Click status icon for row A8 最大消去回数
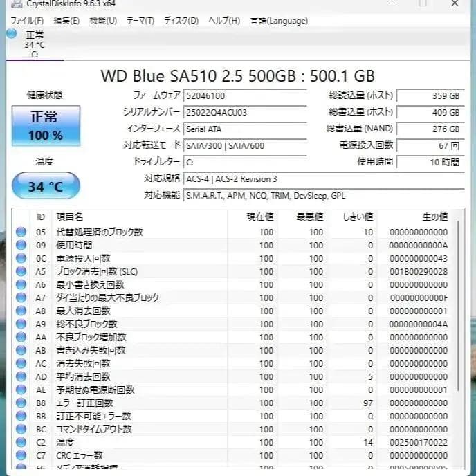This screenshot has height=476, width=476. click(21, 311)
